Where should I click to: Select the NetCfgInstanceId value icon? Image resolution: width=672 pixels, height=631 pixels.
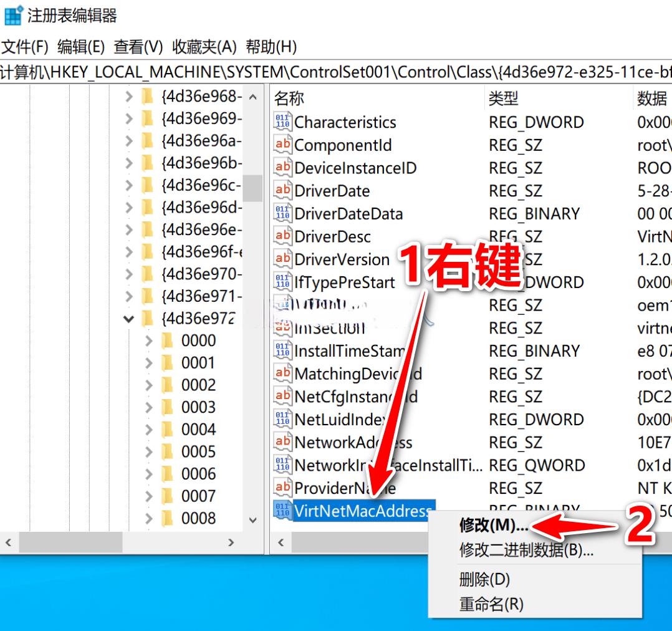pyautogui.click(x=282, y=396)
